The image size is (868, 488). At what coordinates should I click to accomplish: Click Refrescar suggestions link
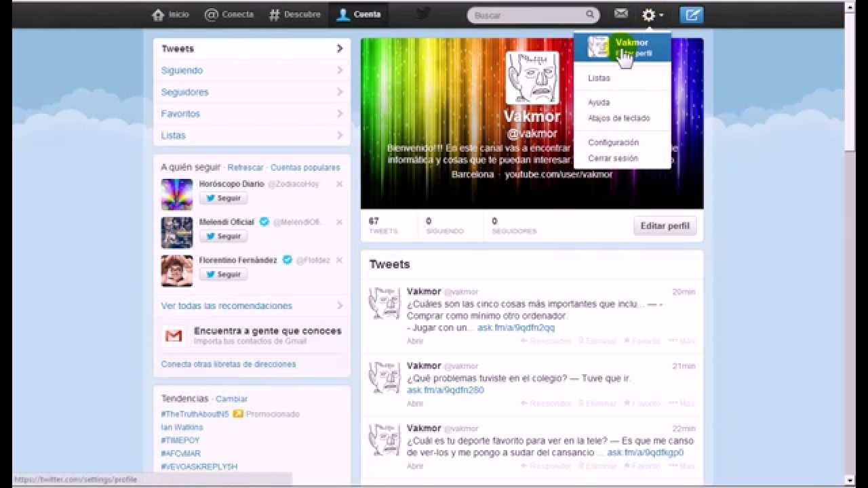click(245, 167)
